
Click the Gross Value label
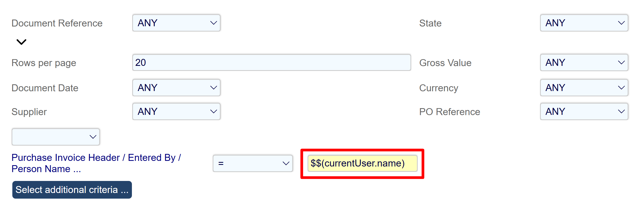445,63
